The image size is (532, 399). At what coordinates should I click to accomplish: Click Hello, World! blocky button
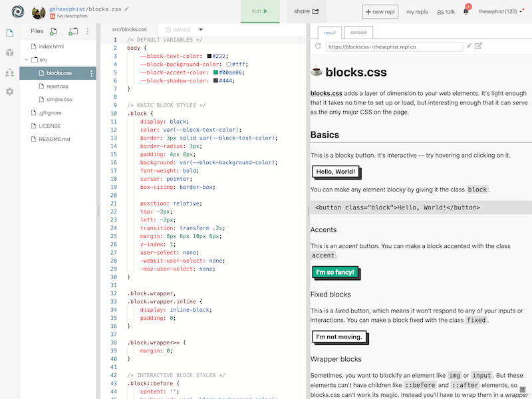(x=336, y=172)
